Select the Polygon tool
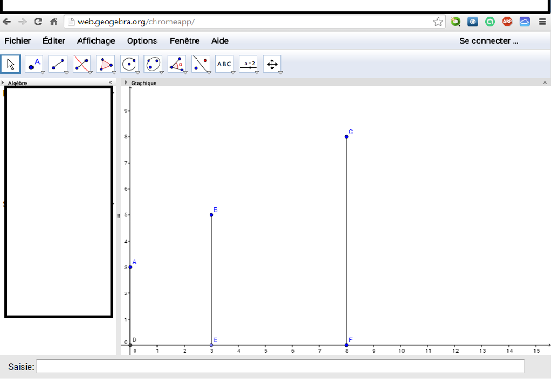 (105, 64)
